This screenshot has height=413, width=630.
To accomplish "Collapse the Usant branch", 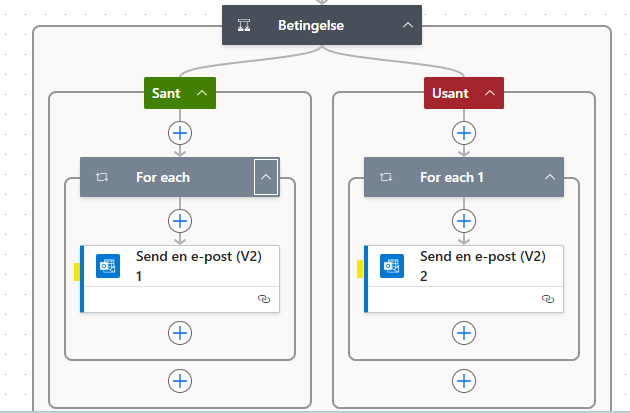I will coord(490,93).
